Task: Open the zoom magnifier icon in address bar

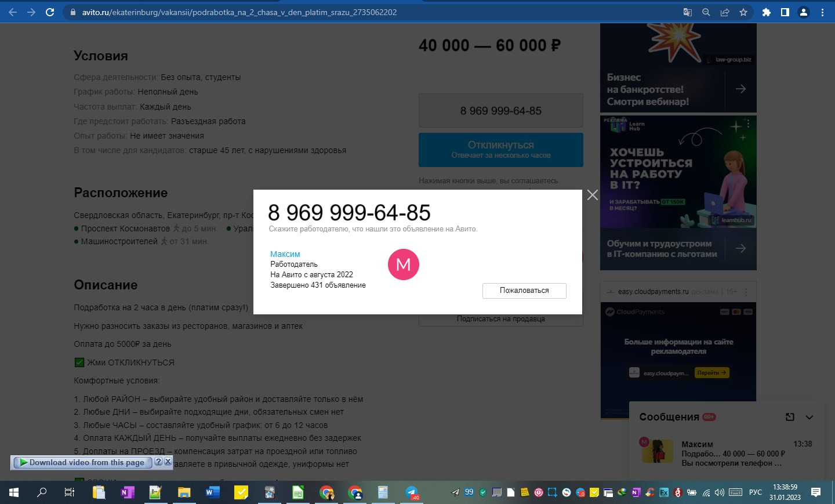Action: pyautogui.click(x=706, y=12)
